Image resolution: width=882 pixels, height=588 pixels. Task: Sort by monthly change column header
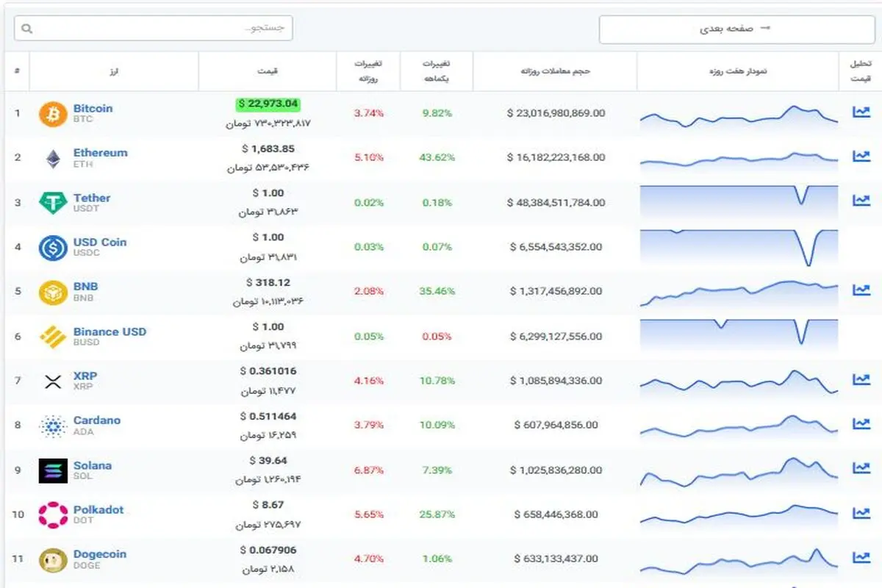click(437, 71)
